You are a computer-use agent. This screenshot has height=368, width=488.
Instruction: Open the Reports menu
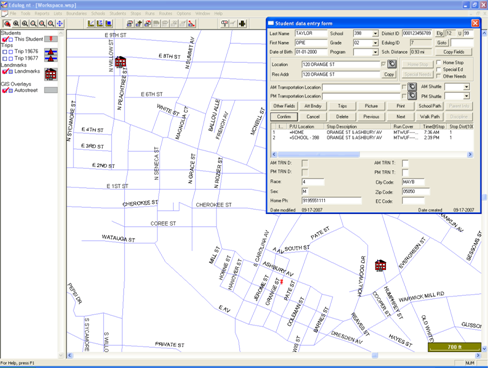[42, 14]
